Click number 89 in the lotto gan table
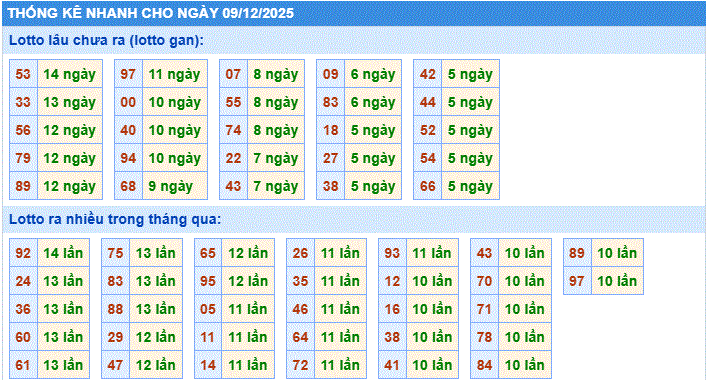Viewport: 707px width, 380px height. point(23,186)
